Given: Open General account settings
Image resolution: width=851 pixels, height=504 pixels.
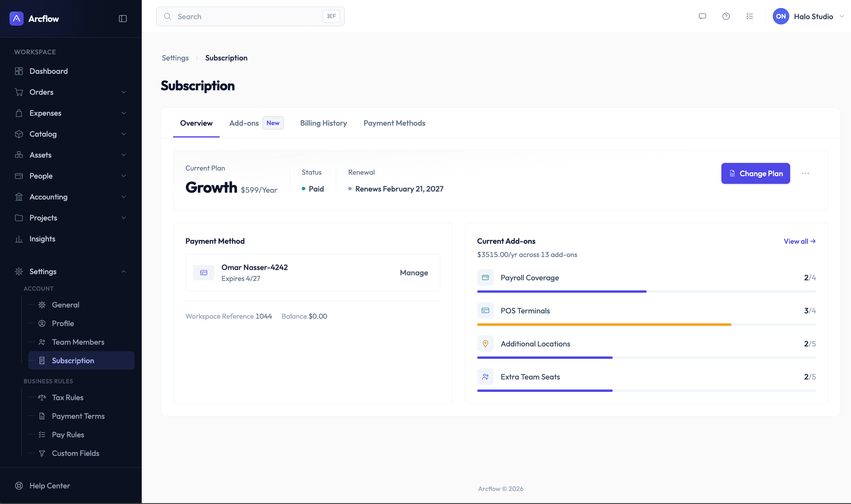Looking at the screenshot, I should point(81,305).
